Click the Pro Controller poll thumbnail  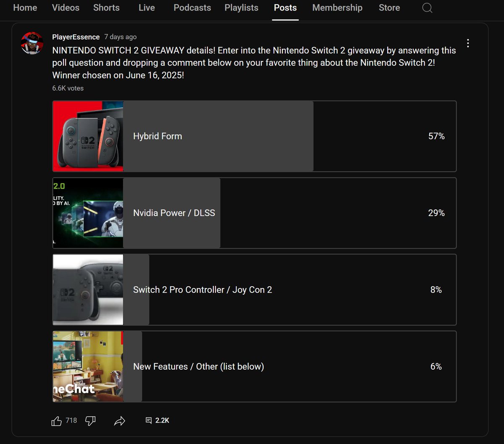[x=88, y=290]
